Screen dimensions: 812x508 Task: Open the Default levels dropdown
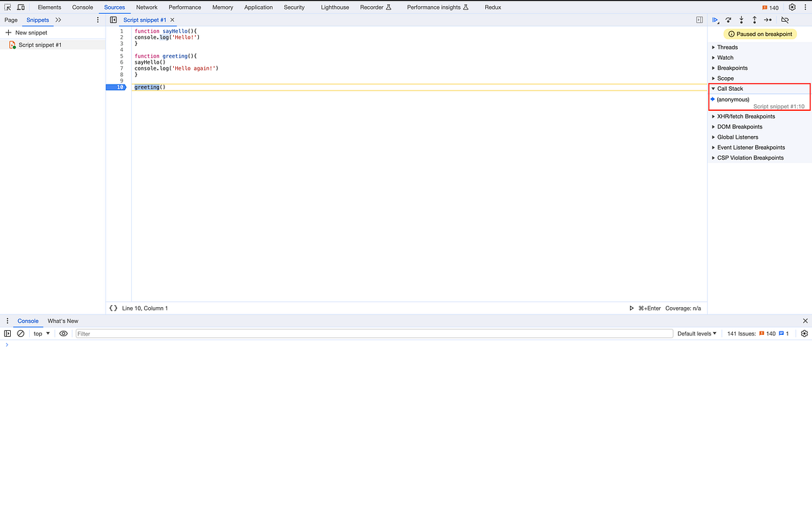point(696,333)
